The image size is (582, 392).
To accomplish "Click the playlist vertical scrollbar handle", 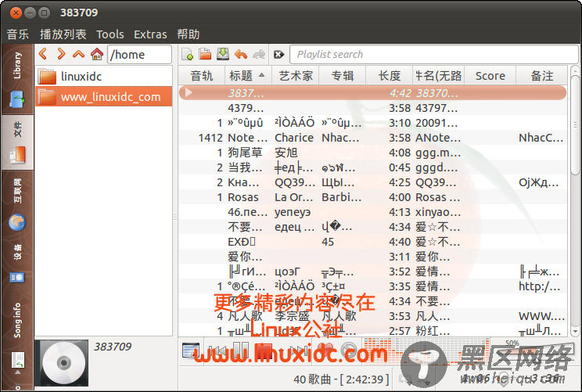I will tap(575, 124).
